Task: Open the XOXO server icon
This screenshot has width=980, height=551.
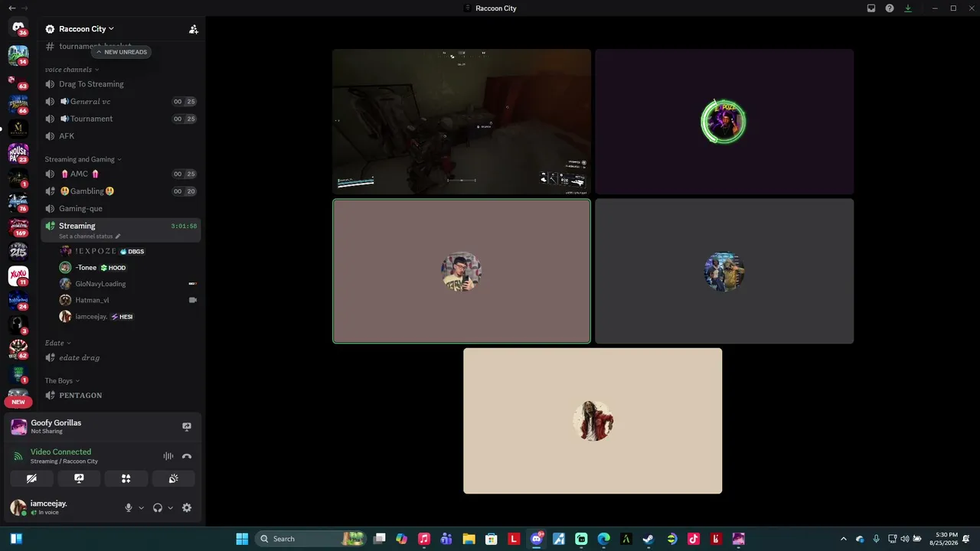Action: pyautogui.click(x=18, y=275)
